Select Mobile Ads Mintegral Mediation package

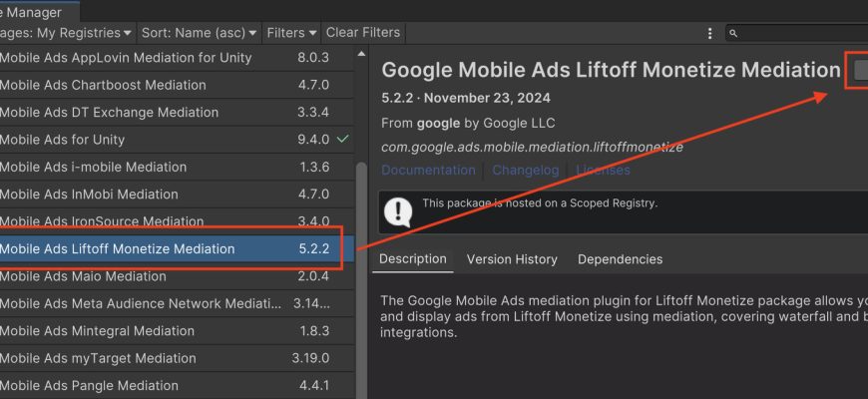[177, 331]
